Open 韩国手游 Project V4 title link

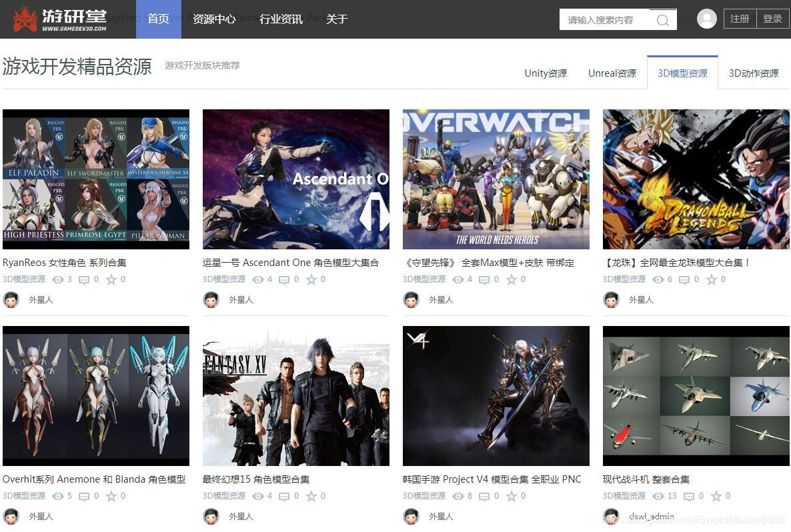tap(492, 479)
